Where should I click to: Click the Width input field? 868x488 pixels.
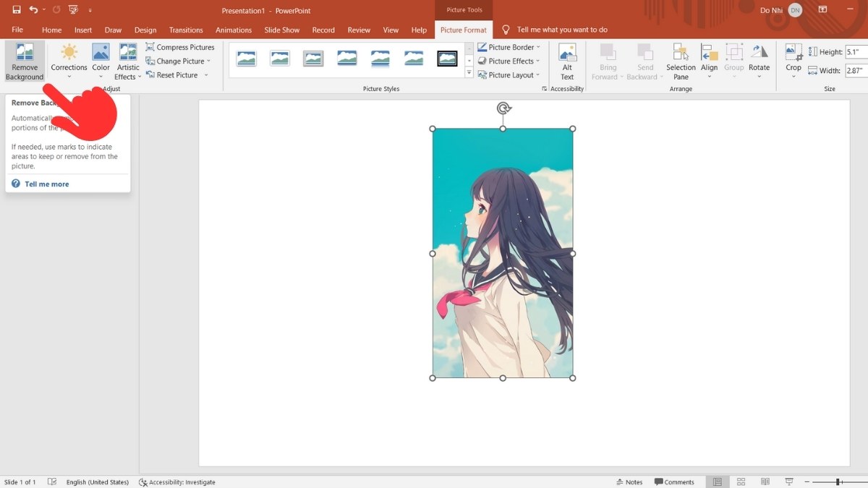coord(856,71)
